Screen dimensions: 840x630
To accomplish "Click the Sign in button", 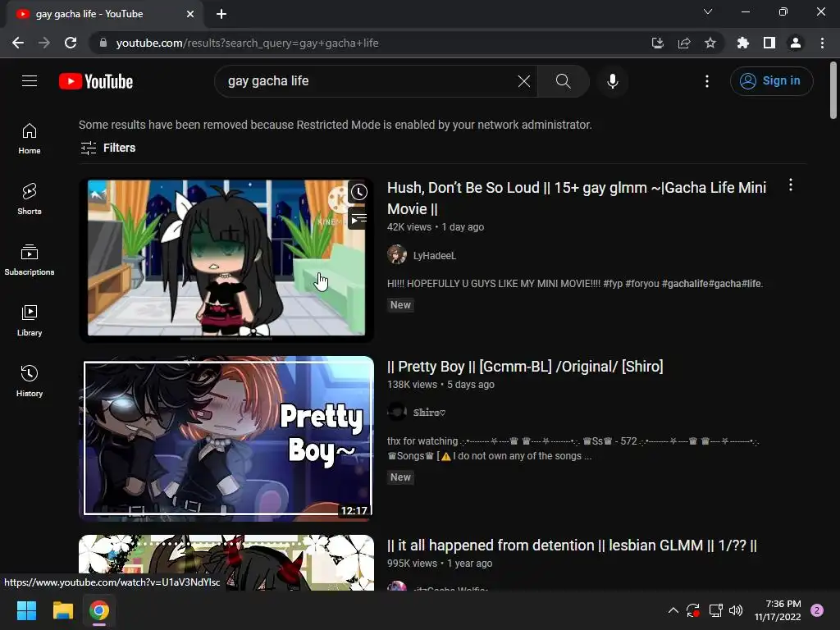I will tap(771, 81).
